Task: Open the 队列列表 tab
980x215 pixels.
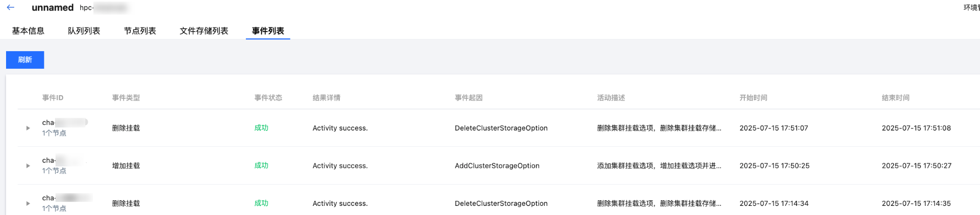Action: [84, 31]
